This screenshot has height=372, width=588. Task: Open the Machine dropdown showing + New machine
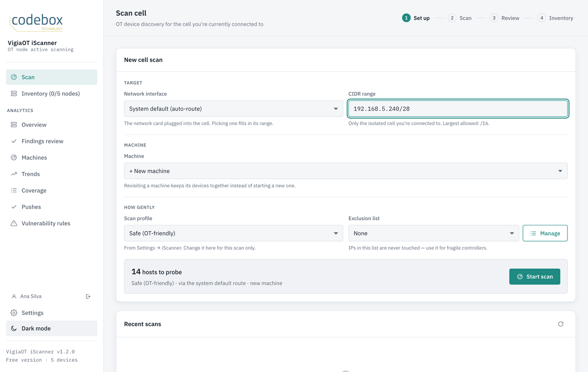click(346, 171)
